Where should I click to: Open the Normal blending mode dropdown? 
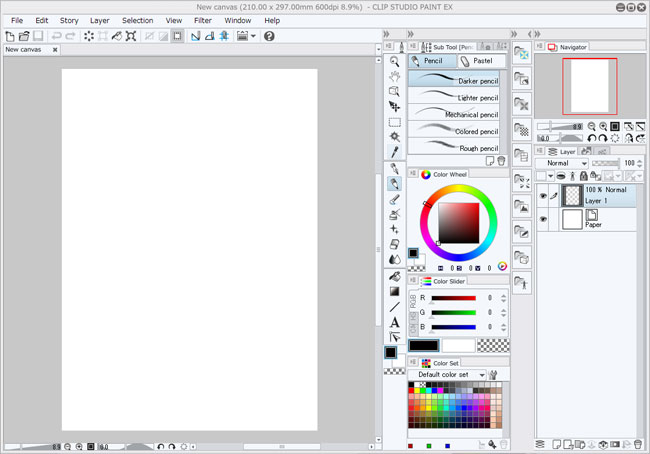click(x=562, y=163)
